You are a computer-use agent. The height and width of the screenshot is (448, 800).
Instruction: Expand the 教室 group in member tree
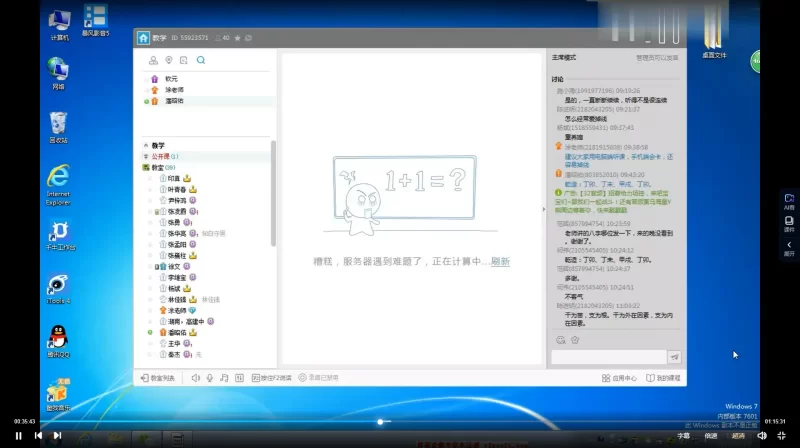click(x=156, y=167)
